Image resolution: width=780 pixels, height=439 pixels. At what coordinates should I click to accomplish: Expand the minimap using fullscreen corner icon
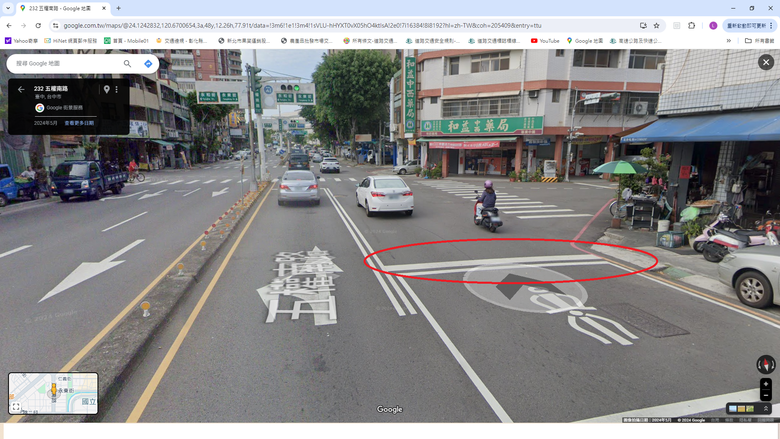coord(16,407)
